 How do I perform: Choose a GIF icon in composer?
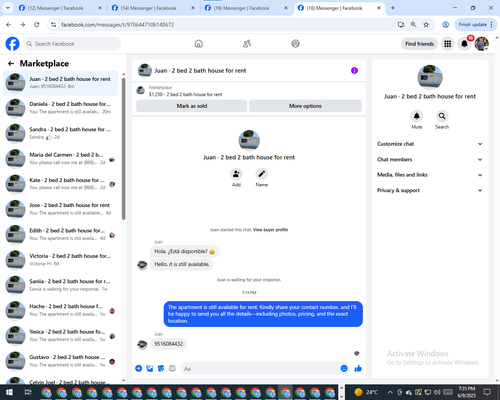172,368
